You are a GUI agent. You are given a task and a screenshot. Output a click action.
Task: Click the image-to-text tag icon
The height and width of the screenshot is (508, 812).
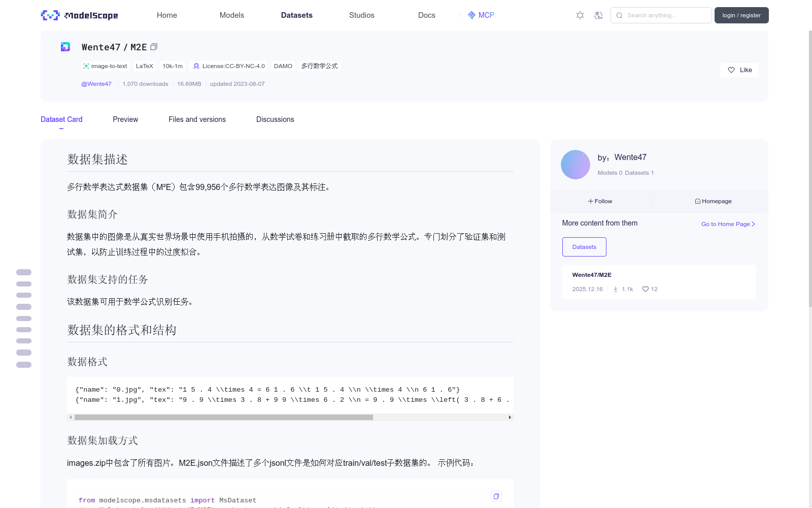(86, 66)
